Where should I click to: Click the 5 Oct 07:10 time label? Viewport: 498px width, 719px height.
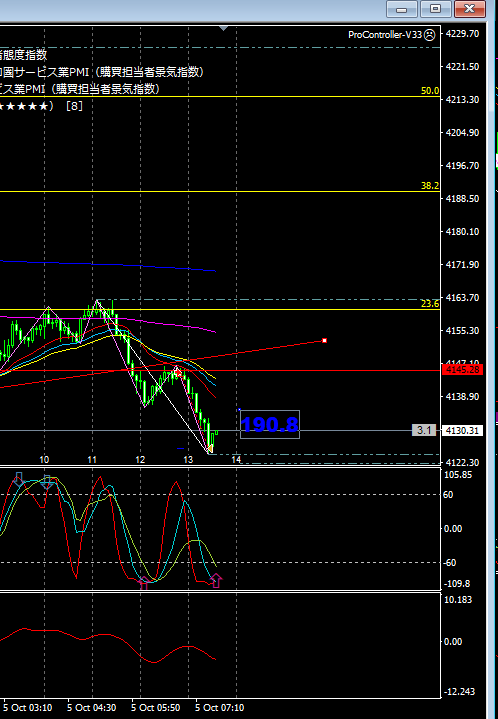tap(220, 708)
